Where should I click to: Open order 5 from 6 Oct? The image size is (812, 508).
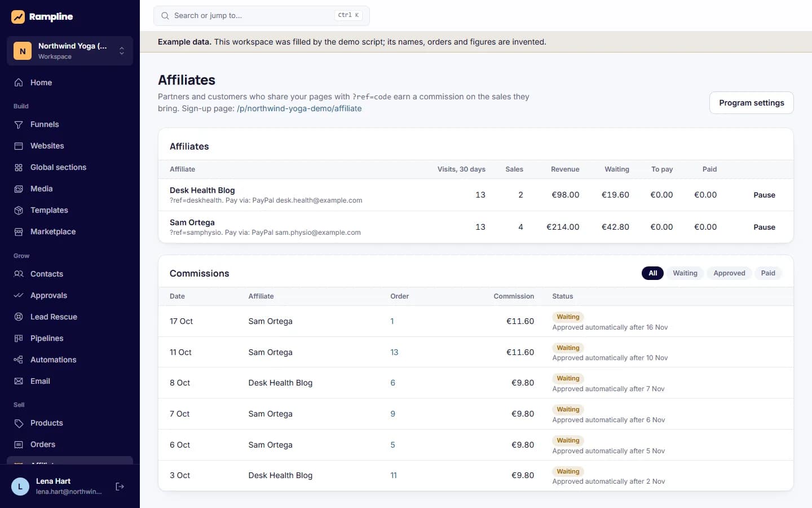pos(392,445)
